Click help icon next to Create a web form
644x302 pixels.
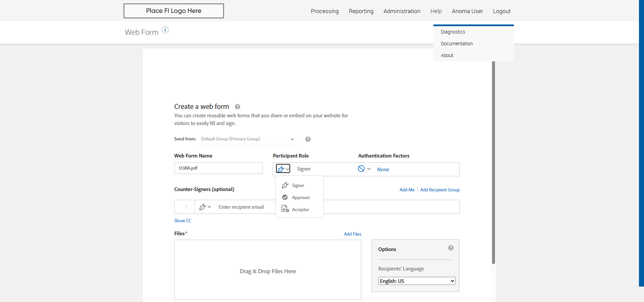[237, 107]
